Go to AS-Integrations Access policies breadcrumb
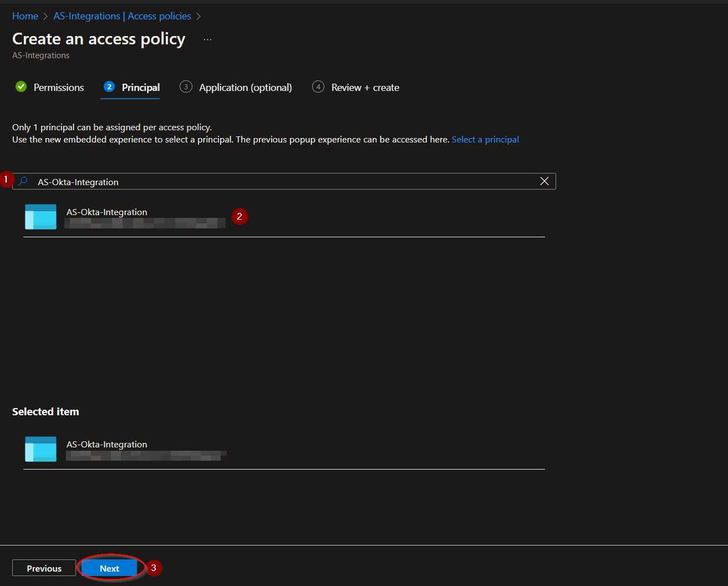The image size is (728, 586). pos(122,16)
